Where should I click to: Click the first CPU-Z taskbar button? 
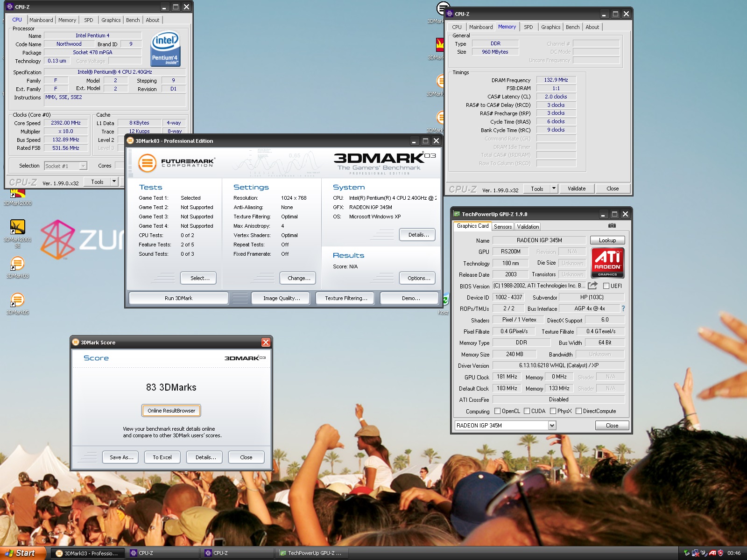coord(163,553)
